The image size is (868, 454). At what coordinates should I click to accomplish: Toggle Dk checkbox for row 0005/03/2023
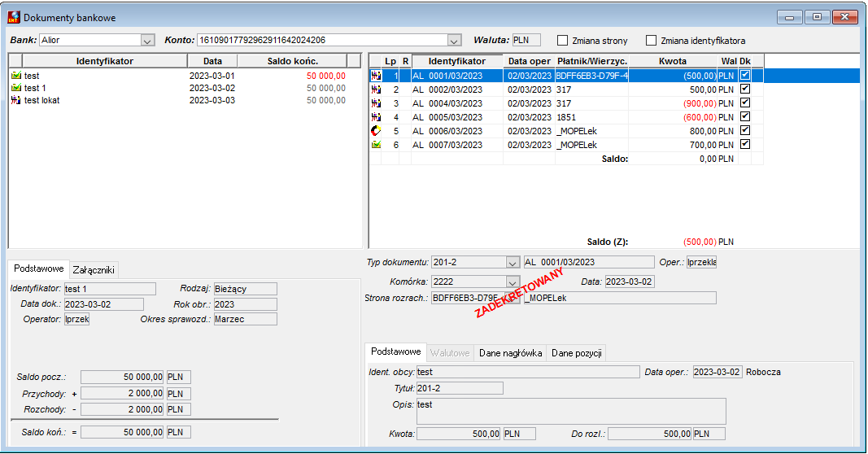click(x=745, y=116)
